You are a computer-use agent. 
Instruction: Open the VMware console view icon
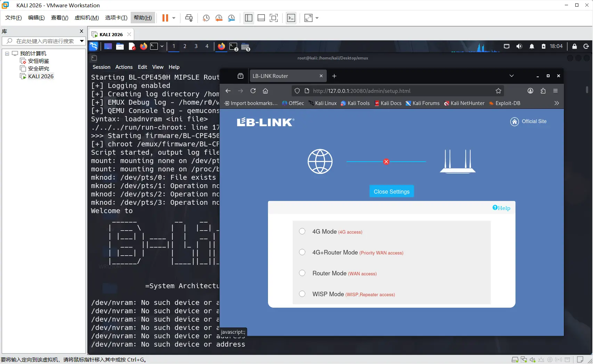pos(291,18)
